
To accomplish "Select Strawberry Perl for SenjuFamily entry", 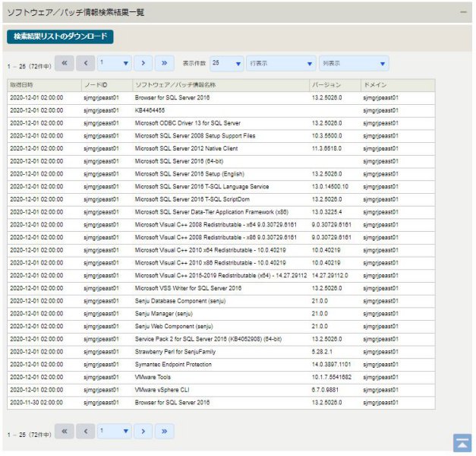I will coord(175,352).
